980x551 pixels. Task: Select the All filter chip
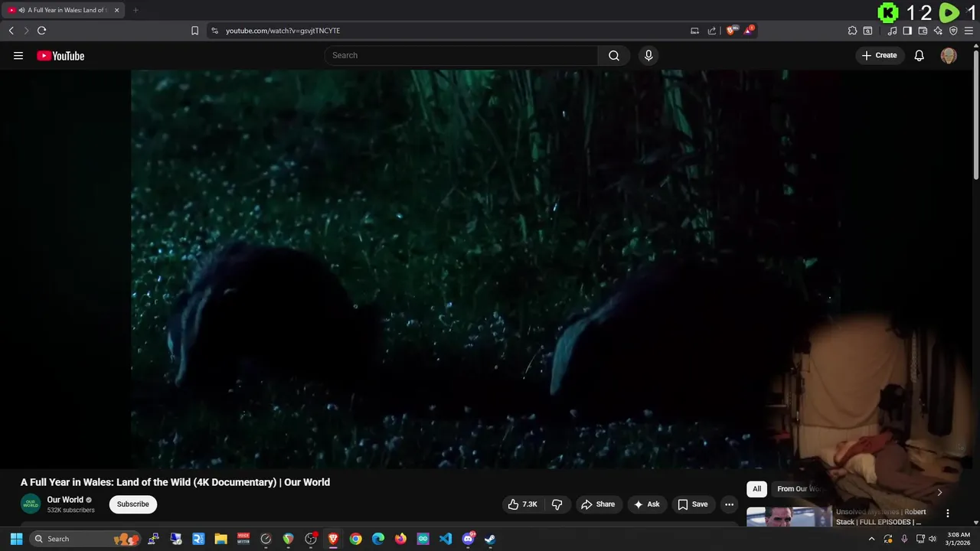click(756, 489)
